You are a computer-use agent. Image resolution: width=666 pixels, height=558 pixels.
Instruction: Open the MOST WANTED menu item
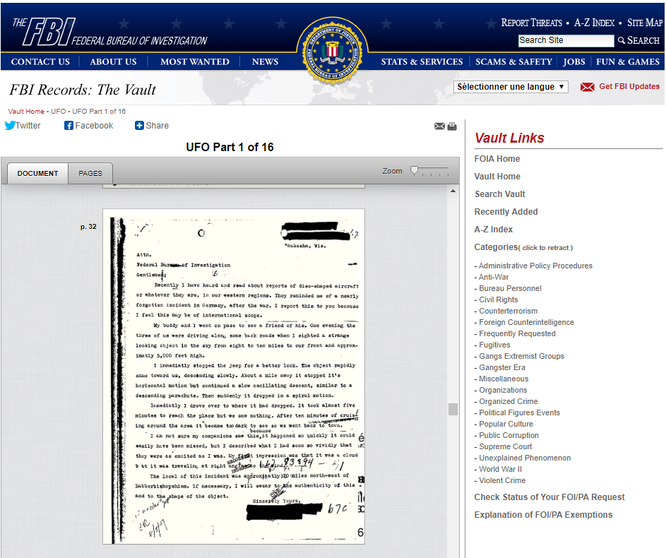coord(195,62)
